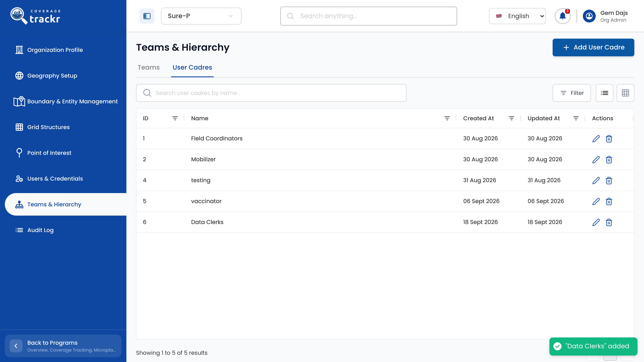
Task: Select the vaccinator name cell
Action: [x=206, y=201]
